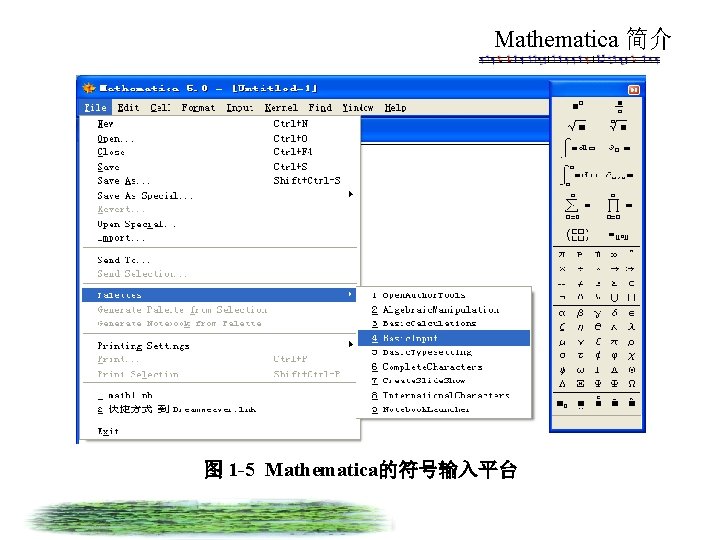Open the Help menu
Screen dimensions: 720x540
point(395,107)
